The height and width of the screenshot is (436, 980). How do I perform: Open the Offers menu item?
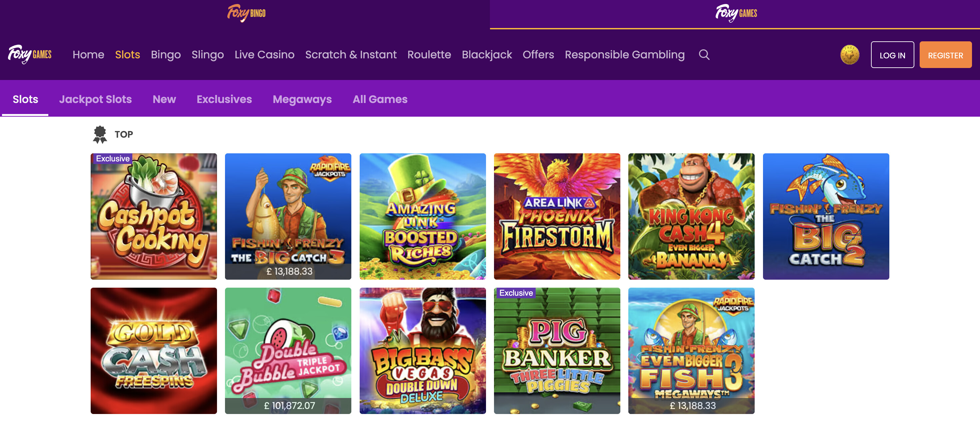tap(538, 54)
